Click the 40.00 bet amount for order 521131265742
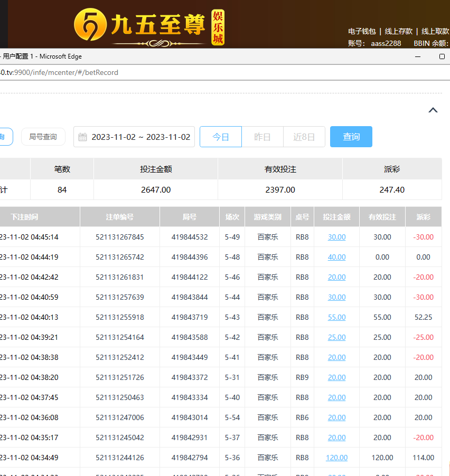The height and width of the screenshot is (476, 450). 336,258
